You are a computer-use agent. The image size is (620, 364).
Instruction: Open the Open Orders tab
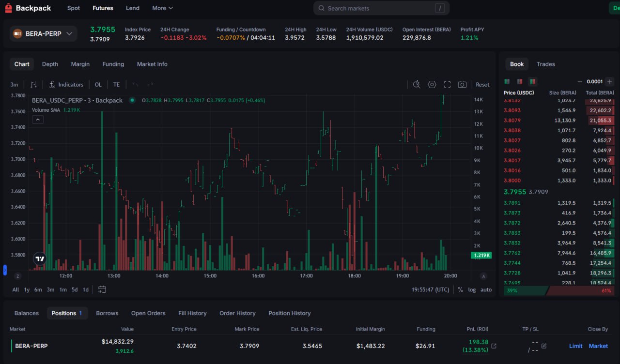pyautogui.click(x=148, y=313)
